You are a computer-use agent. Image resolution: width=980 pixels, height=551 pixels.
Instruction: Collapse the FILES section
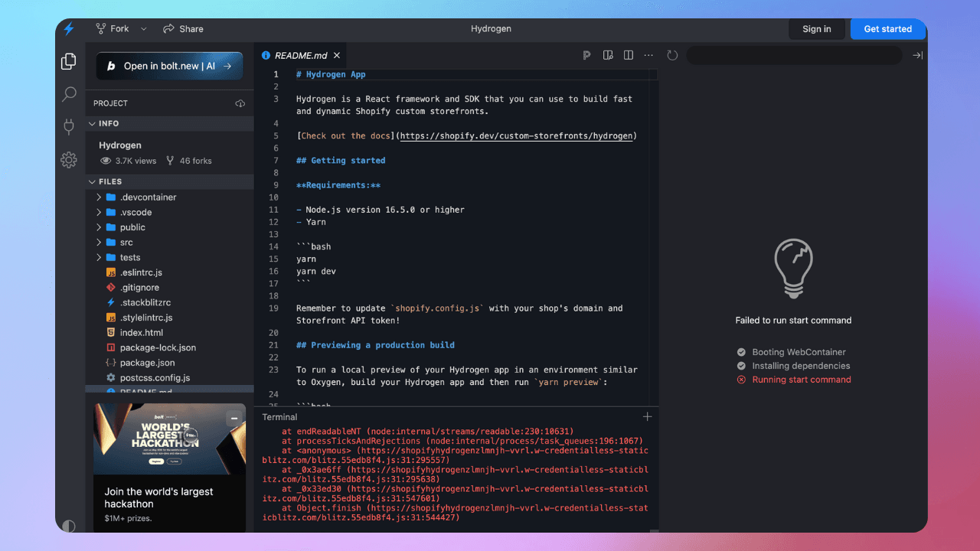point(169,181)
